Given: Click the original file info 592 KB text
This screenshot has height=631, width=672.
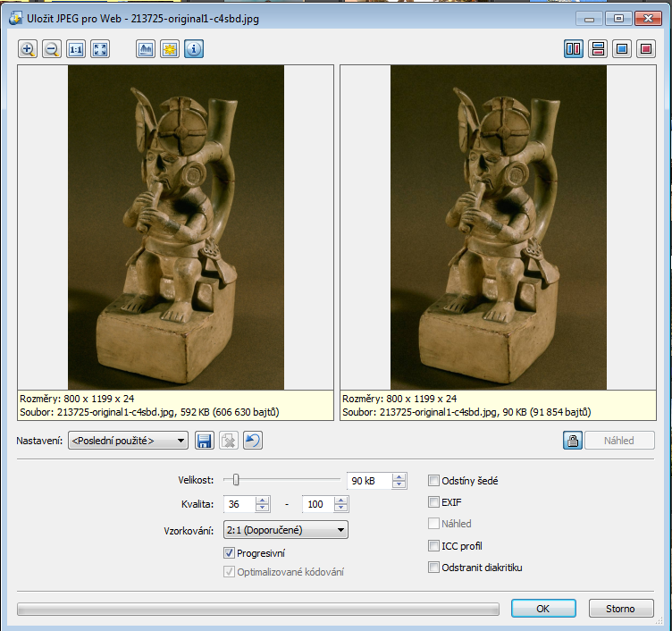Looking at the screenshot, I should (x=149, y=412).
